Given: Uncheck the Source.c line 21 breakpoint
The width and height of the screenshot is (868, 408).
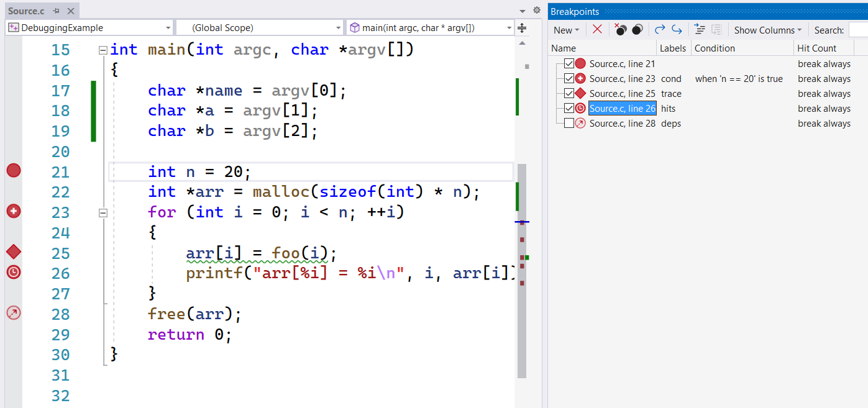Looking at the screenshot, I should coord(569,63).
